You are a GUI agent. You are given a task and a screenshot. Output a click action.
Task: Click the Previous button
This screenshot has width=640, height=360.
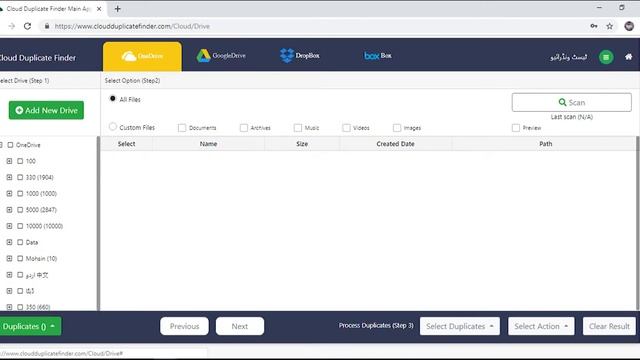point(184,326)
